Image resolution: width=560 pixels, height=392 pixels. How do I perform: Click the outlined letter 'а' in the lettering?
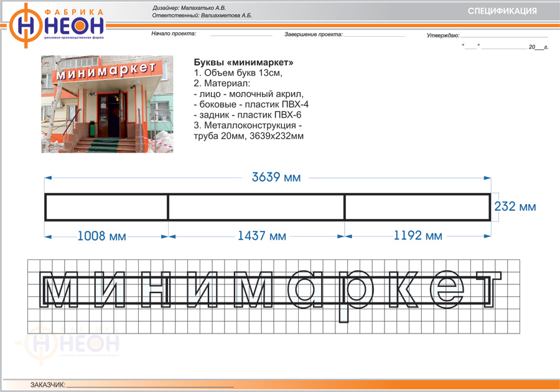pyautogui.click(x=305, y=289)
